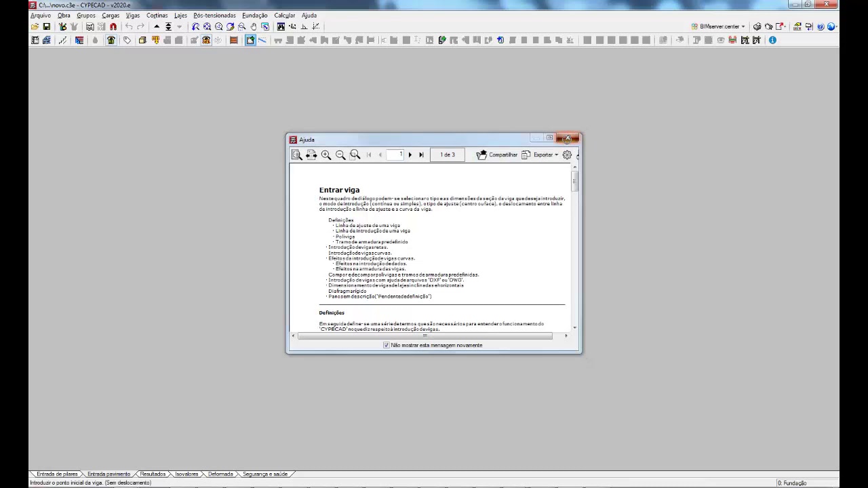
Task: Click the blue info icon in toolbar
Action: click(x=772, y=40)
